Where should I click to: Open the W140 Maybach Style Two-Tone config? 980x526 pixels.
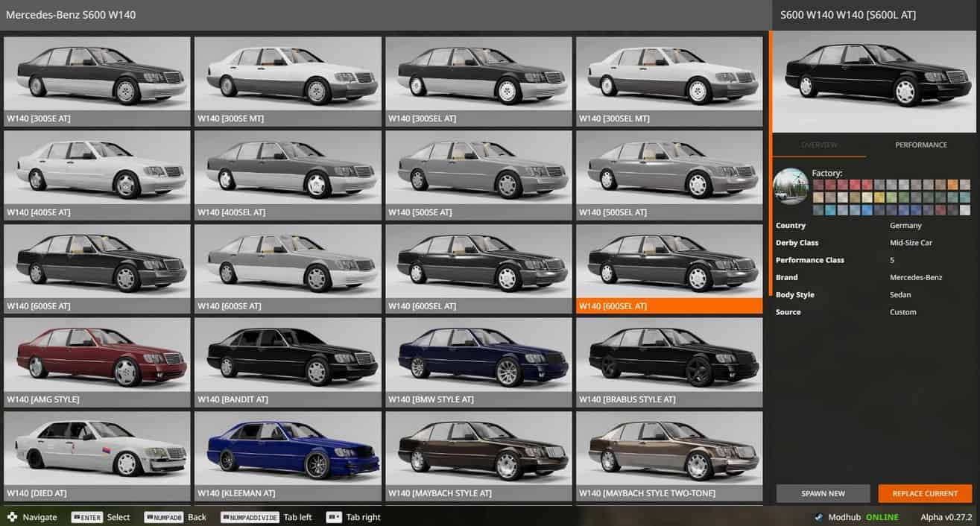coord(668,450)
